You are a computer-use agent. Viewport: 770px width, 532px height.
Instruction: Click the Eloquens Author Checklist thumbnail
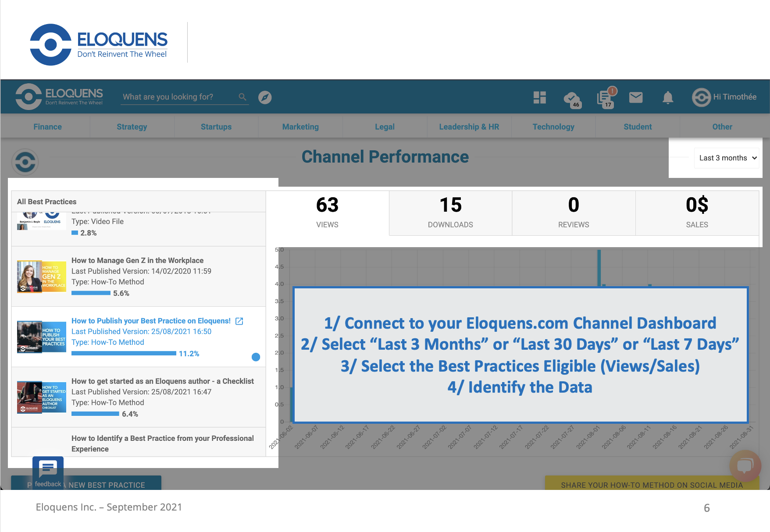click(x=41, y=397)
